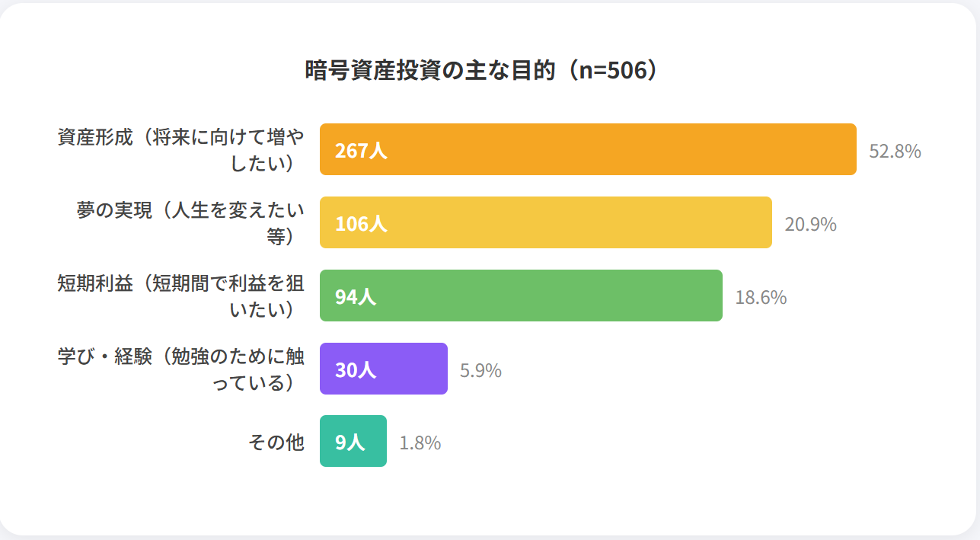Select the 1.8% percentage value

(420, 443)
